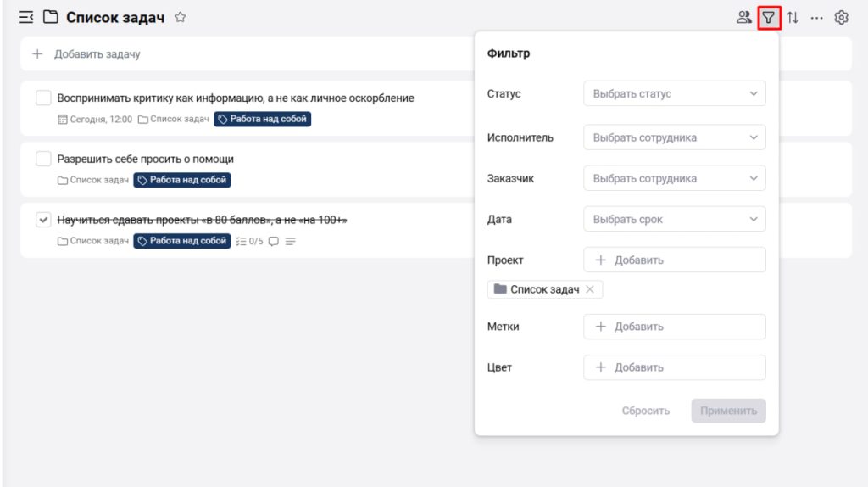Viewport: 868px width, 487px height.
Task: Click the Сбросить reset button
Action: click(645, 411)
